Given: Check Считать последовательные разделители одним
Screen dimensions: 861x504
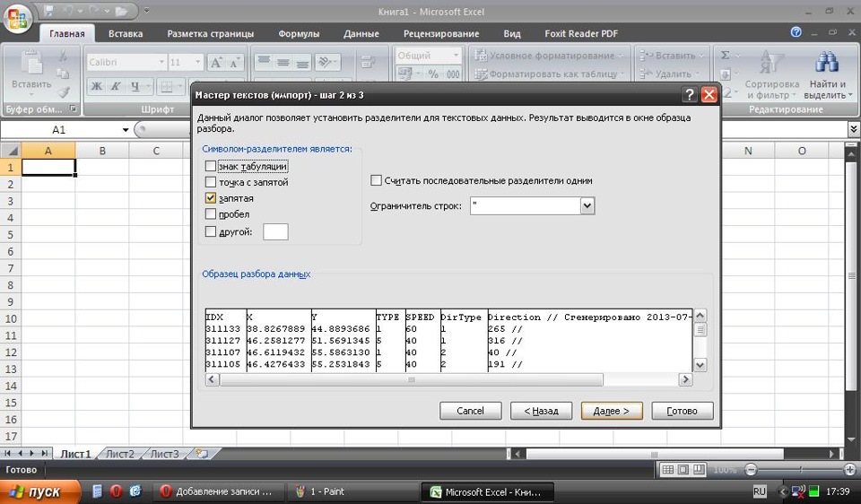Looking at the screenshot, I should click(376, 180).
